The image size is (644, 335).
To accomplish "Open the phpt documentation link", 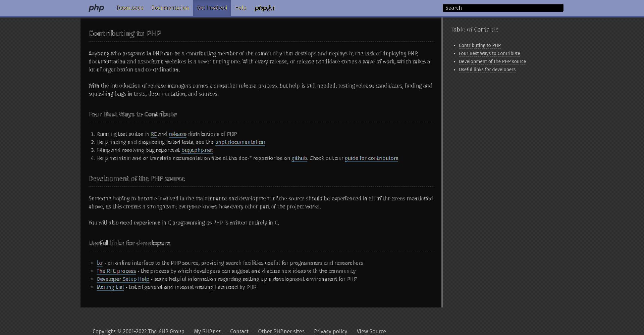I will point(240,142).
